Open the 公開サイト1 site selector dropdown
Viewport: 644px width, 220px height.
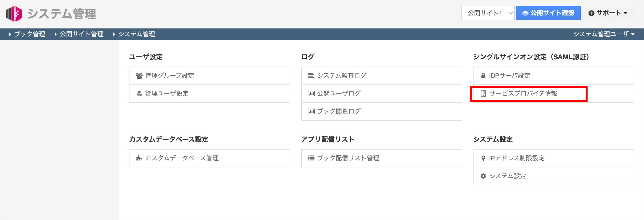click(x=488, y=13)
